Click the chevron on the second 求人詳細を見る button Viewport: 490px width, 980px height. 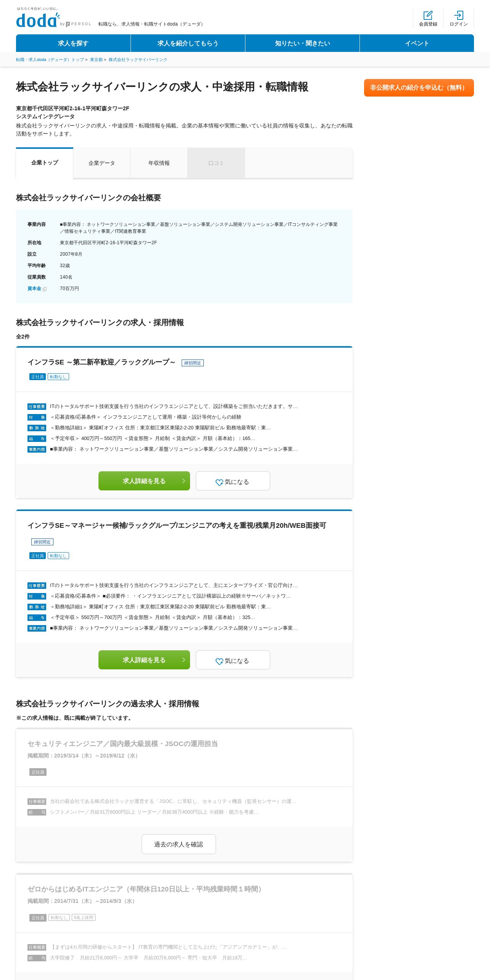point(184,660)
